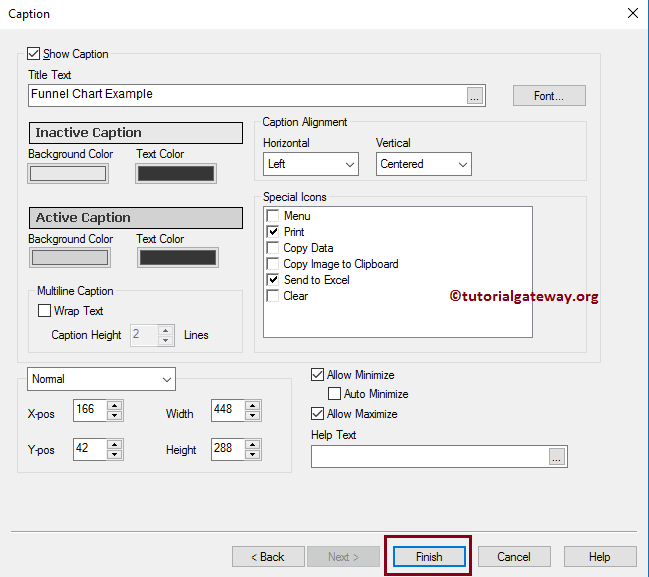Click the Title Text input field
This screenshot has height=577, width=649.
[248, 96]
